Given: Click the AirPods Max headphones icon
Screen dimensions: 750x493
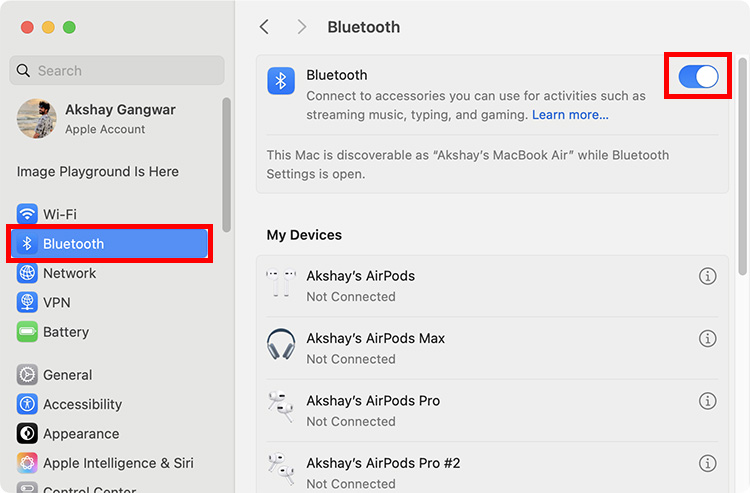Looking at the screenshot, I should point(281,344).
